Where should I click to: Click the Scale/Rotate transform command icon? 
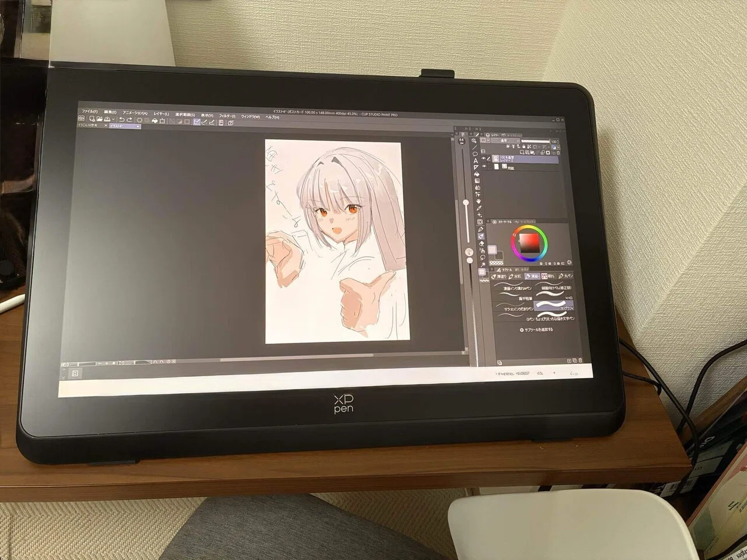[162, 121]
